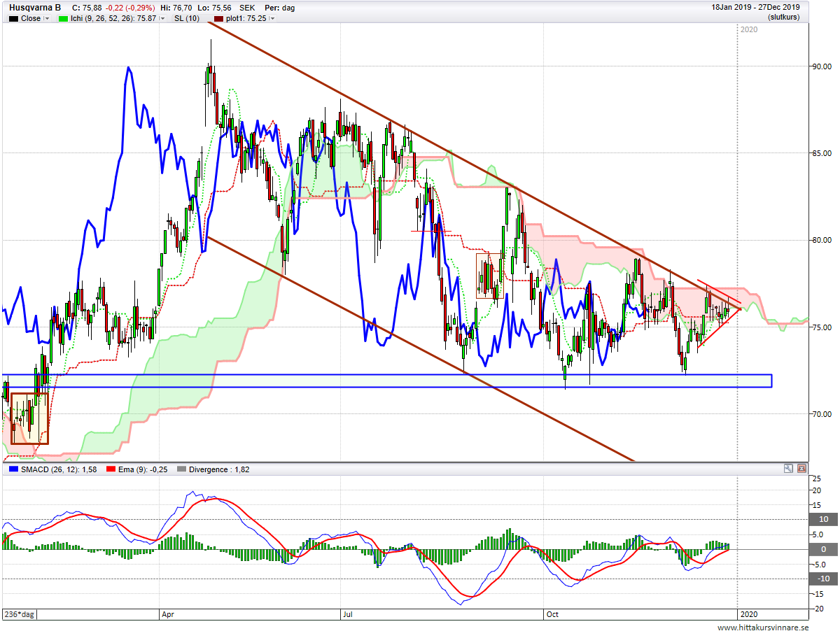The image size is (840, 631).
Task: Click the Hi: 76,70 value
Action: [176, 8]
